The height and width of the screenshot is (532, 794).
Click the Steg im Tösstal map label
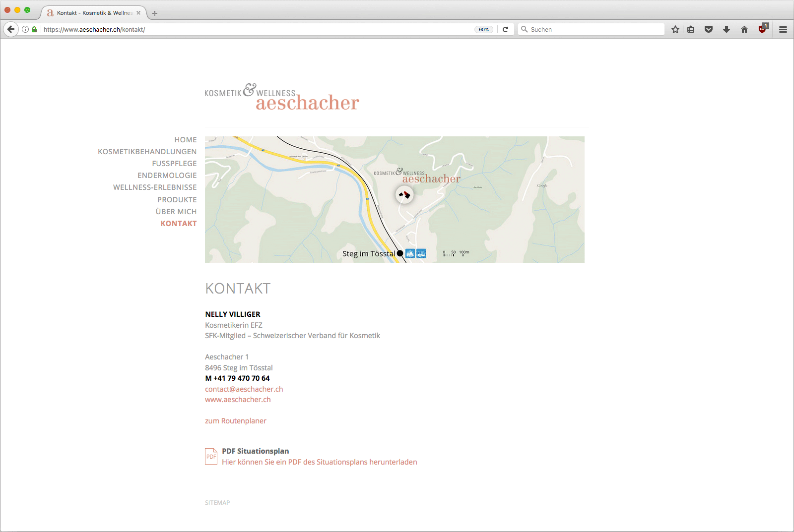[x=369, y=253]
